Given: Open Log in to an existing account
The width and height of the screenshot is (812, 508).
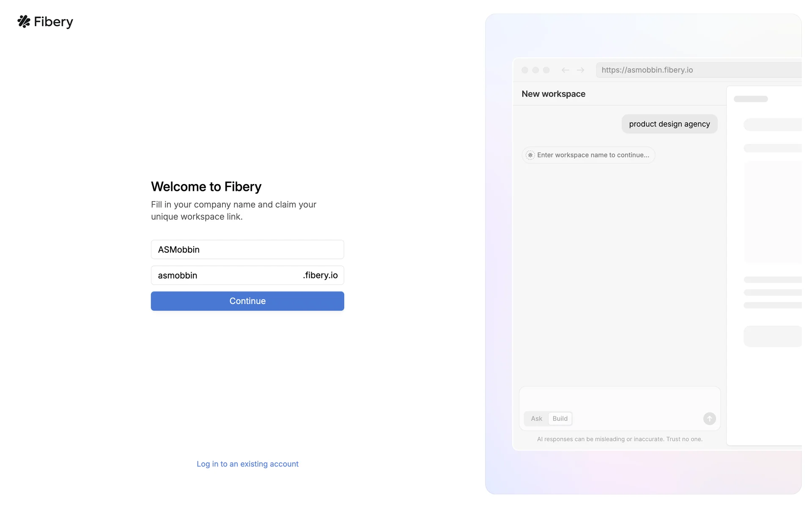Looking at the screenshot, I should tap(247, 464).
